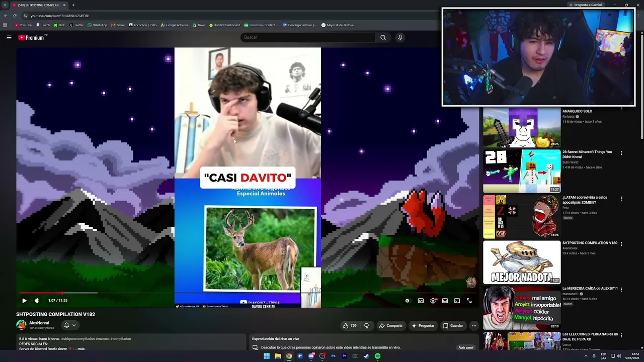Open options menu for ANARQUICO SOLO video
The image size is (644, 362).
(x=621, y=108)
